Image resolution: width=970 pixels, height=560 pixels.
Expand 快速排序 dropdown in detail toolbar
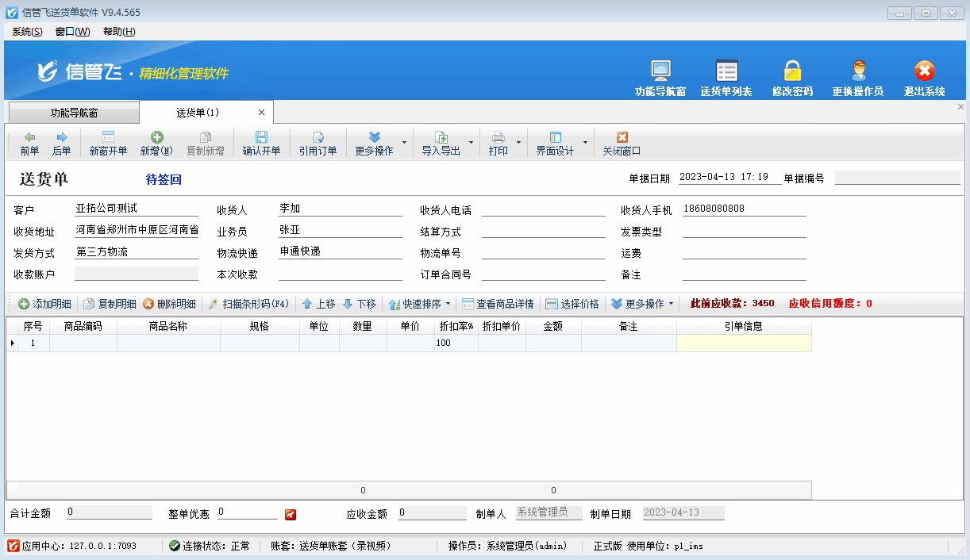(x=448, y=304)
